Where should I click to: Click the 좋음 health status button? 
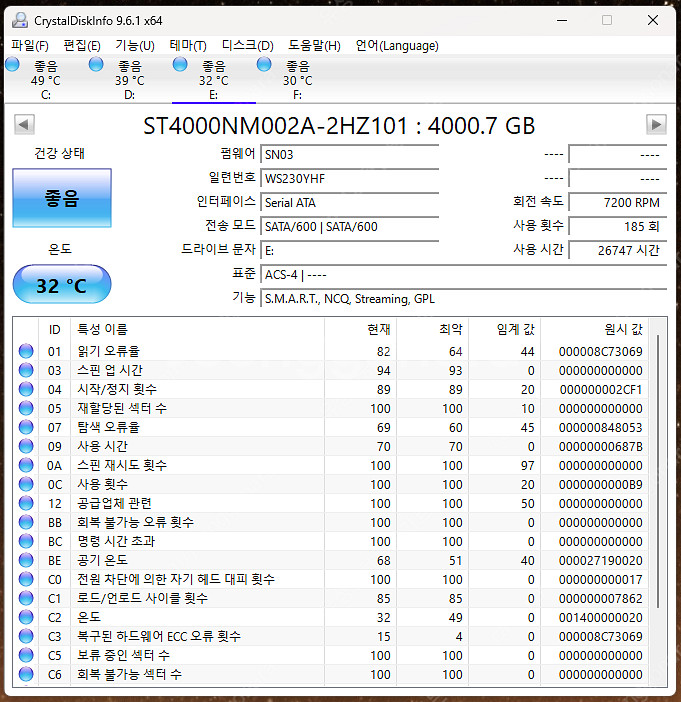click(62, 198)
